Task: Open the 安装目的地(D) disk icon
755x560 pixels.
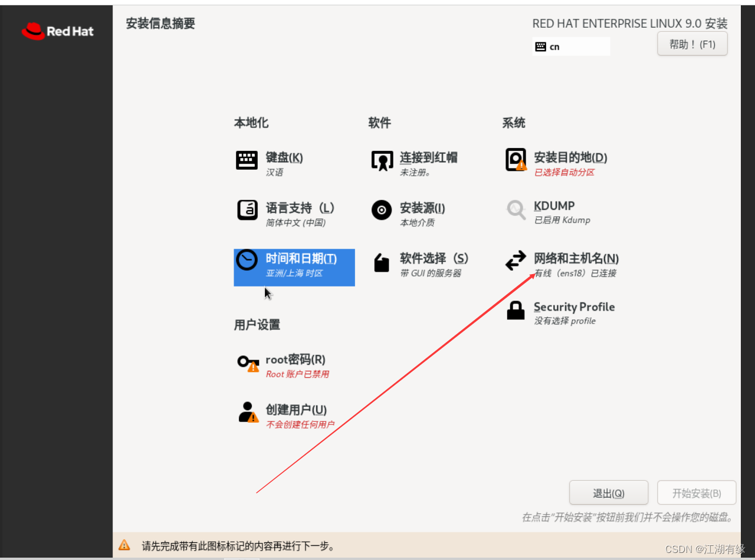Action: (x=514, y=159)
